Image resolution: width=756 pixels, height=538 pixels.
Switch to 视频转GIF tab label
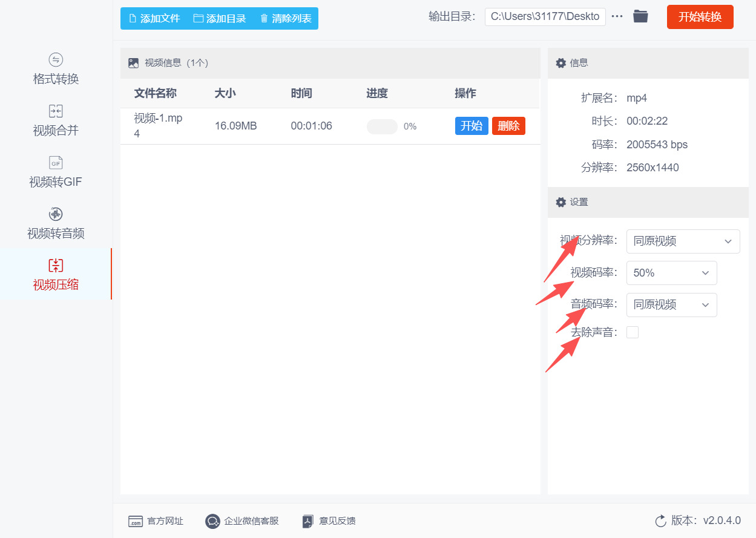point(56,182)
